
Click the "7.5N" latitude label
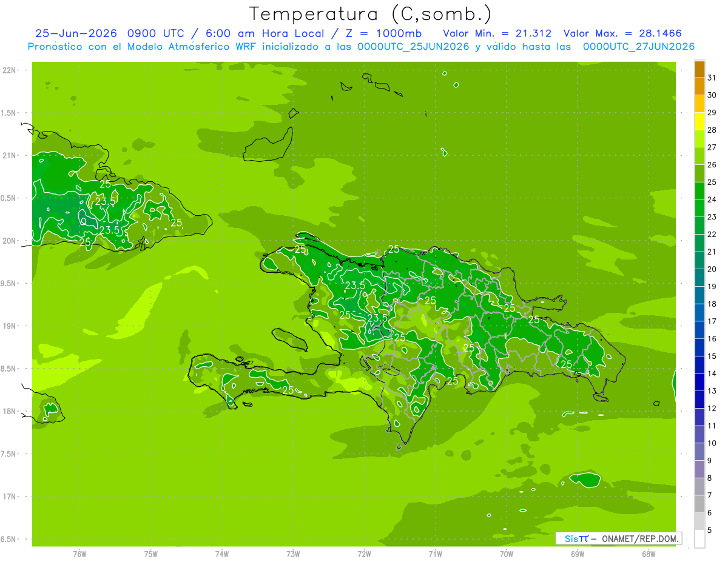coord(9,453)
